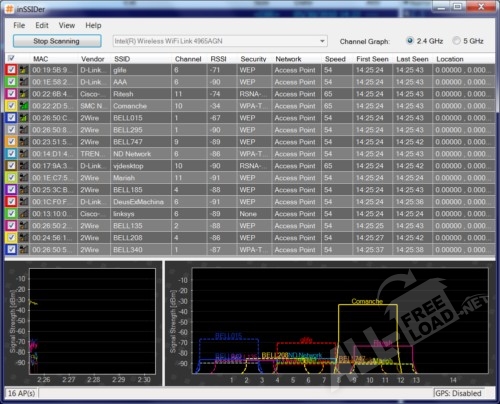Uncheck the Ritesh network checkbox
The image size is (500, 404).
11,94
